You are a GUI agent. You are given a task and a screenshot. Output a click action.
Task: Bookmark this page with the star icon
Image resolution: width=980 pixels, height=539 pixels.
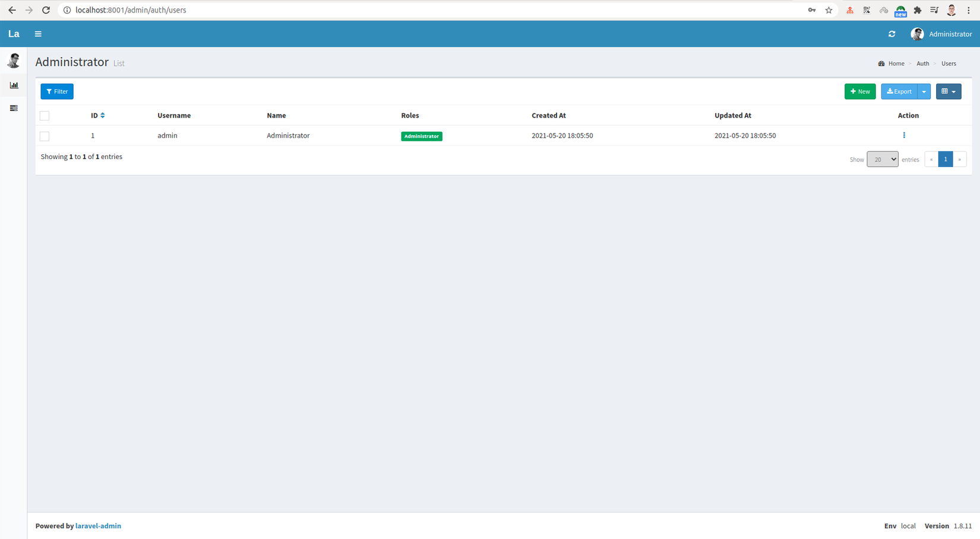pyautogui.click(x=829, y=10)
